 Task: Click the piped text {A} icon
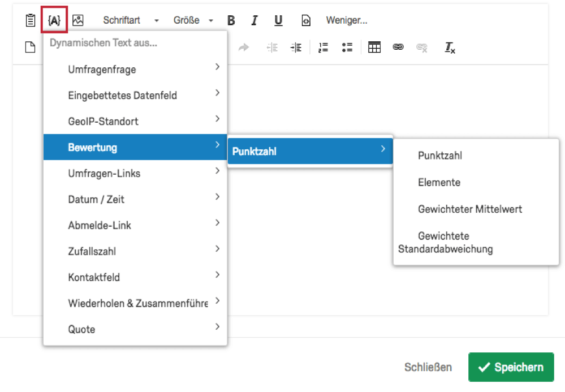pyautogui.click(x=54, y=20)
